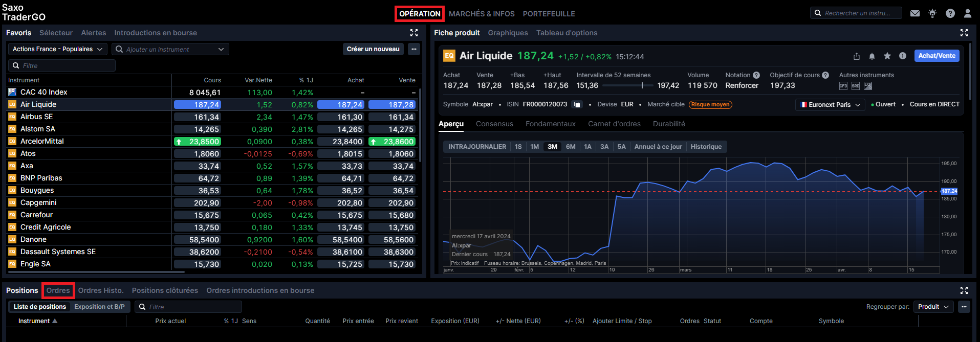Open the more options menu in Positions

(964, 307)
